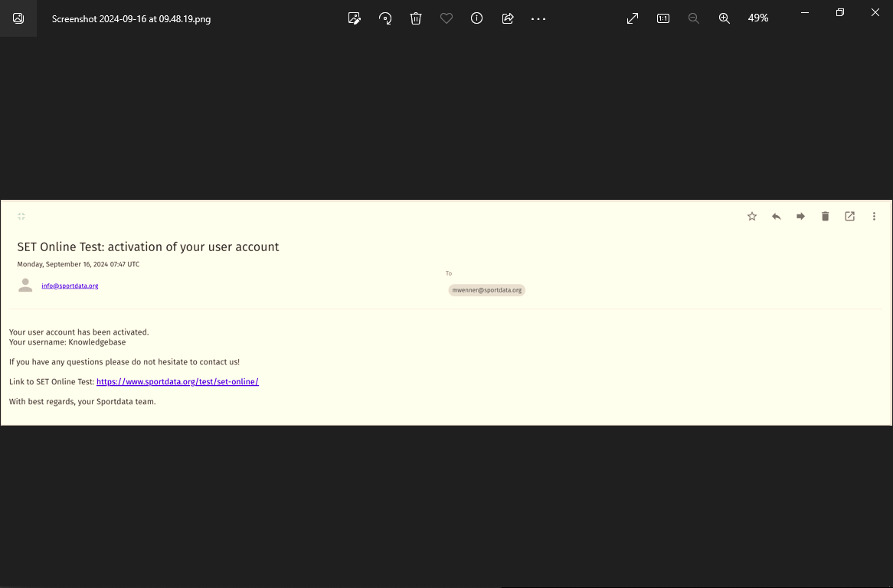Open the email's vertical three-dots menu
This screenshot has width=893, height=588.
pyautogui.click(x=874, y=217)
